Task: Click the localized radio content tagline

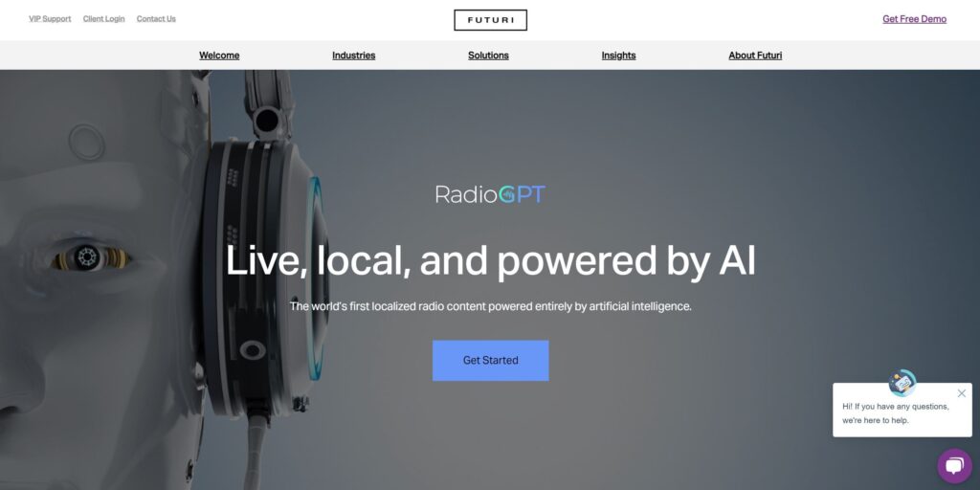Action: coord(491,306)
